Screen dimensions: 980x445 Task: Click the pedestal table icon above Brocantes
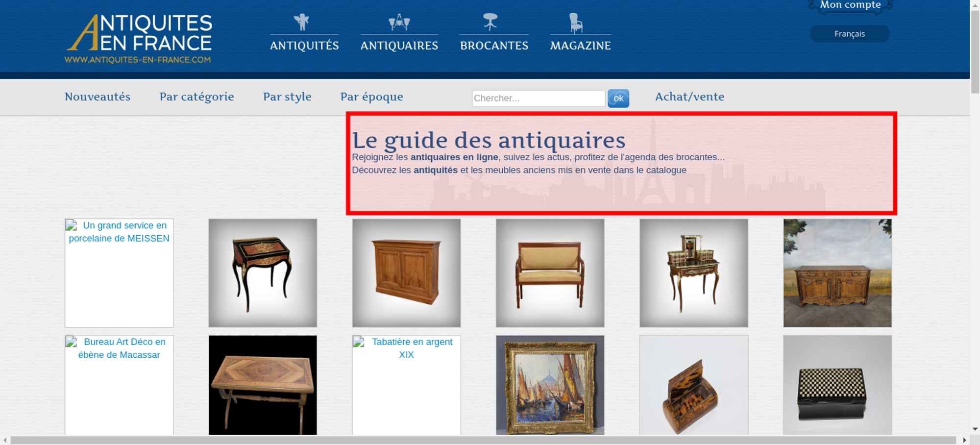490,22
